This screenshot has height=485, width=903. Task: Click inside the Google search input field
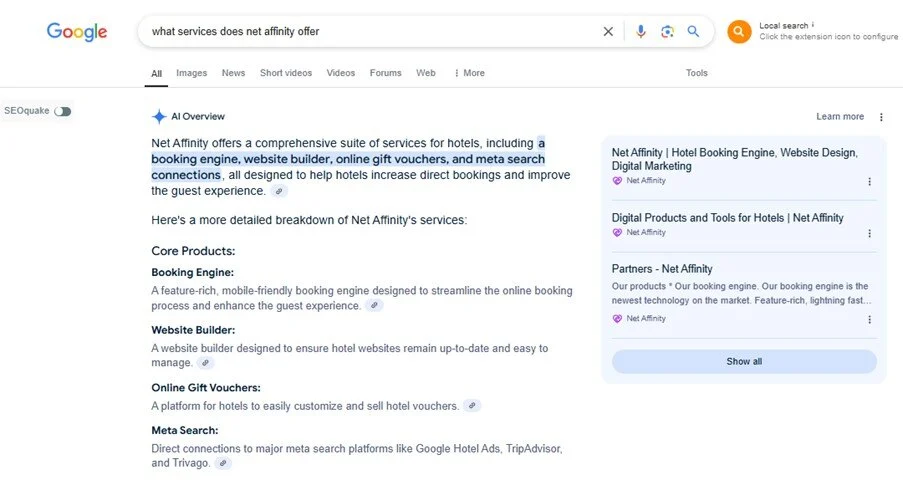click(x=370, y=32)
